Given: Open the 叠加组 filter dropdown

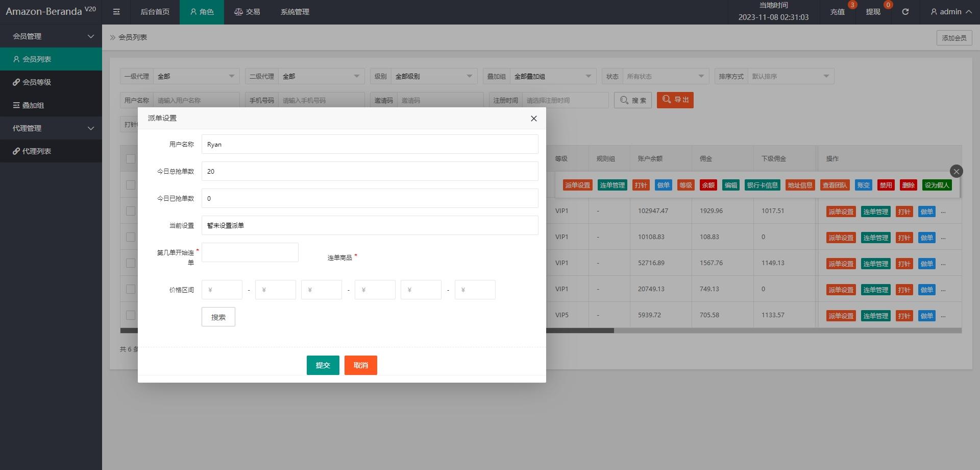Looking at the screenshot, I should point(553,76).
